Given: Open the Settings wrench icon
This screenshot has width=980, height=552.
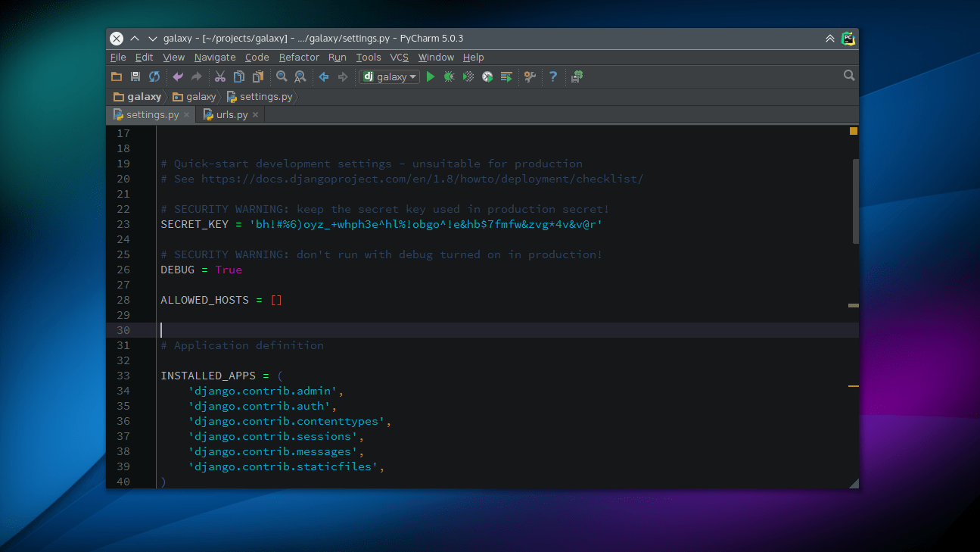Looking at the screenshot, I should (x=530, y=76).
